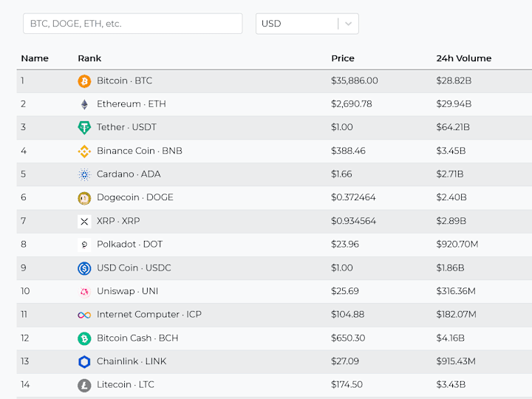
Task: Click the currency dropdown chevron arrow
Action: [x=348, y=24]
